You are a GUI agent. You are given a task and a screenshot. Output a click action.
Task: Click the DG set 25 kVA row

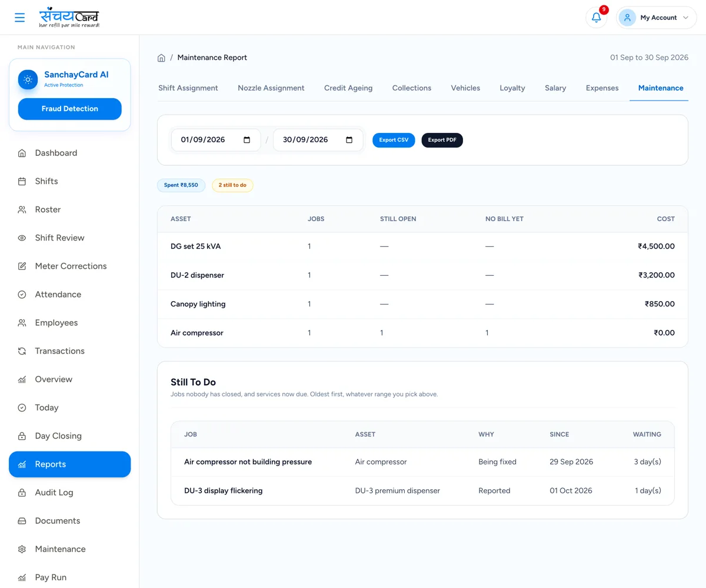[422, 246]
